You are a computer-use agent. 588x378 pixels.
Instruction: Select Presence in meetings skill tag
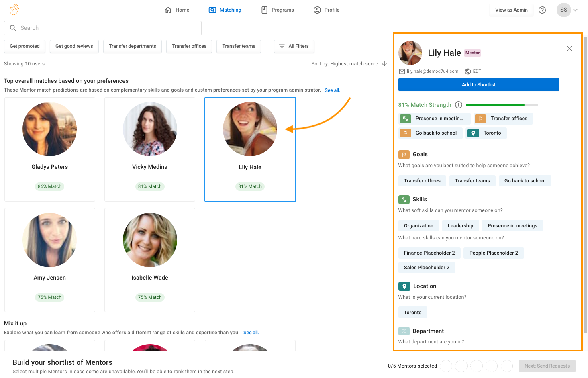[x=512, y=226]
